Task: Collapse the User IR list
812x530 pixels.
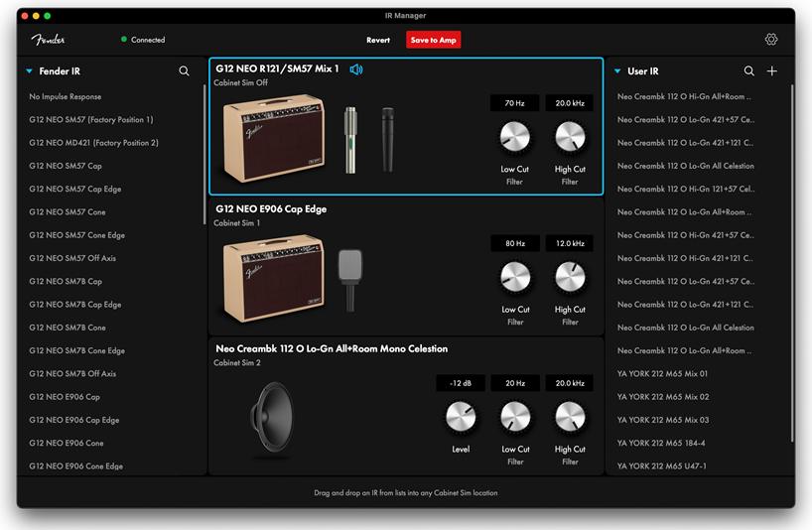Action: (617, 70)
